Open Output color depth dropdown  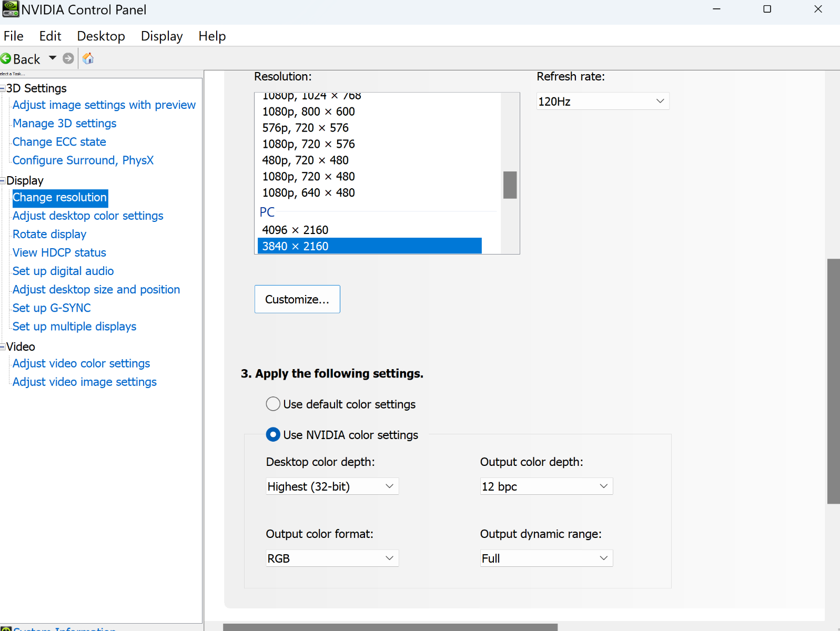546,486
